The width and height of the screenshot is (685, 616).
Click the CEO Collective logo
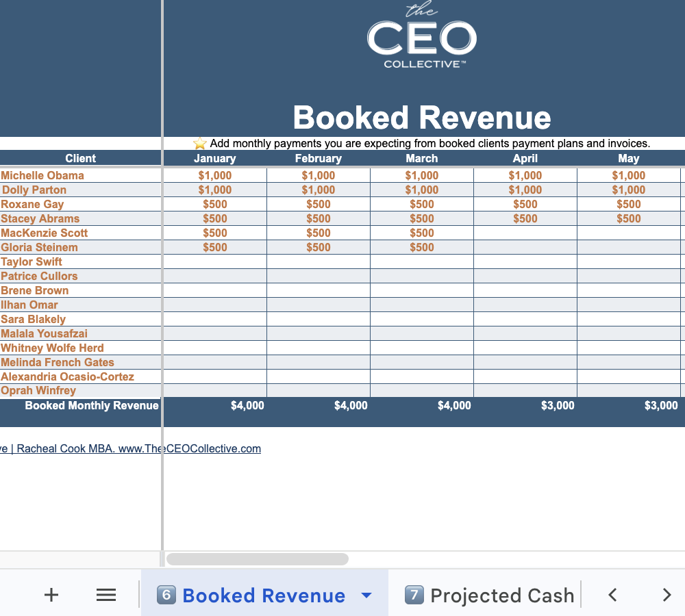(x=422, y=36)
